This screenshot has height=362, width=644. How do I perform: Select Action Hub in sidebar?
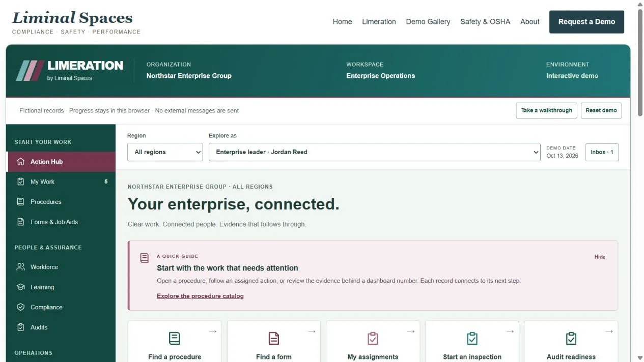pos(61,162)
